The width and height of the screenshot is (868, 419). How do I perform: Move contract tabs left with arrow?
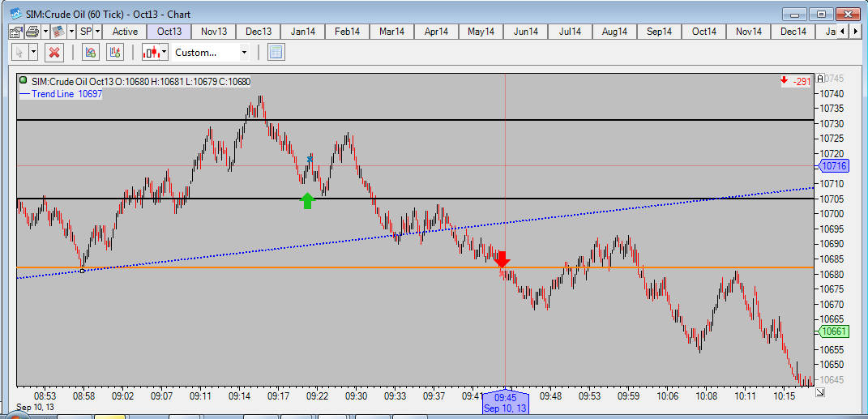pyautogui.click(x=842, y=32)
